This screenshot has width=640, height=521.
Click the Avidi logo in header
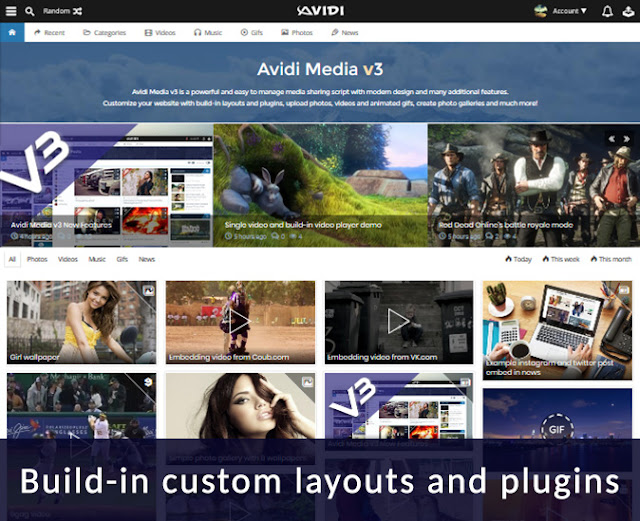coord(319,11)
